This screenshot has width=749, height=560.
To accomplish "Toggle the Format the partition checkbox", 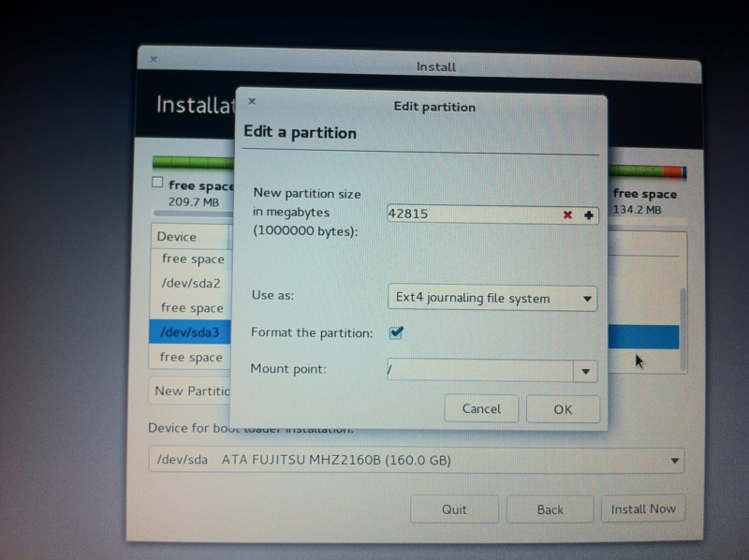I will tap(396, 332).
